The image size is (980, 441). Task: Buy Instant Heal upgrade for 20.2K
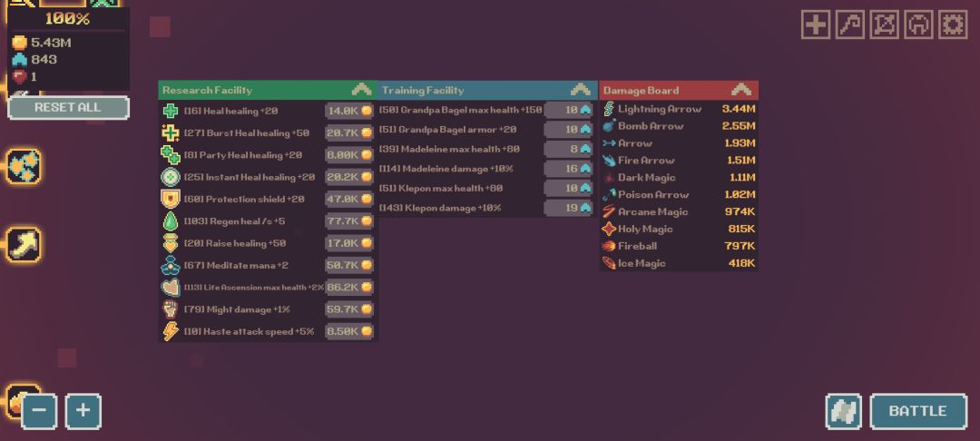tap(348, 178)
